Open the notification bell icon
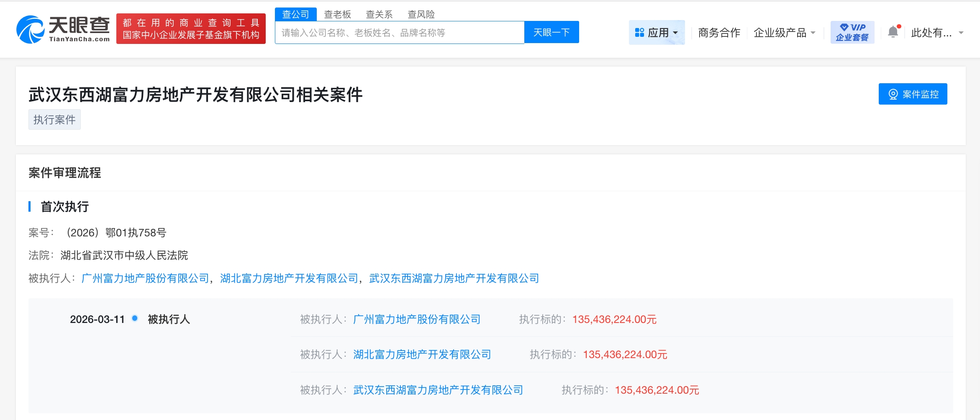980x420 pixels. [x=893, y=32]
